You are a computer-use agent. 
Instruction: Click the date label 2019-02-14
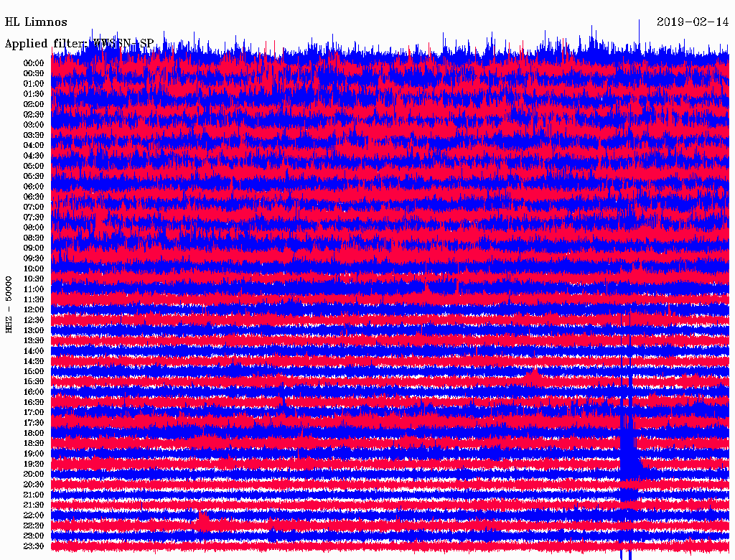pos(693,22)
